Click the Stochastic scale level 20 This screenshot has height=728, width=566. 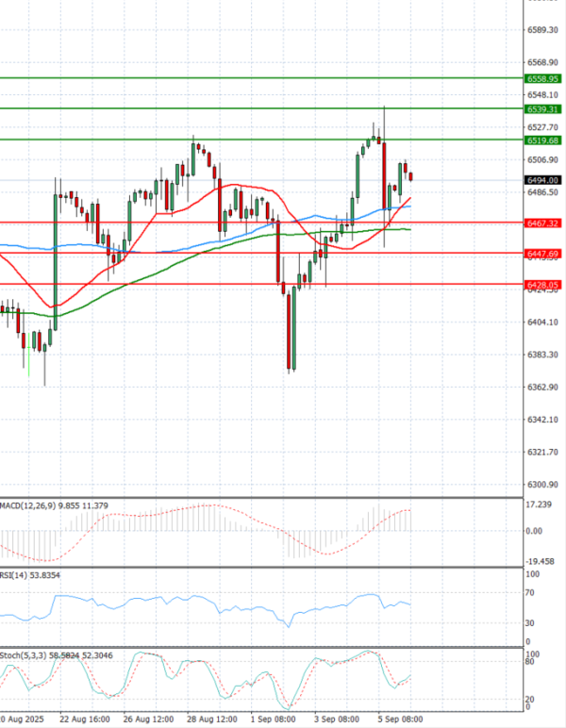tap(530, 700)
